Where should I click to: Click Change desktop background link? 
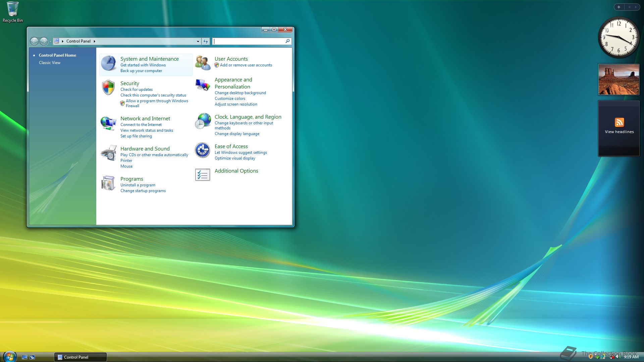(240, 93)
